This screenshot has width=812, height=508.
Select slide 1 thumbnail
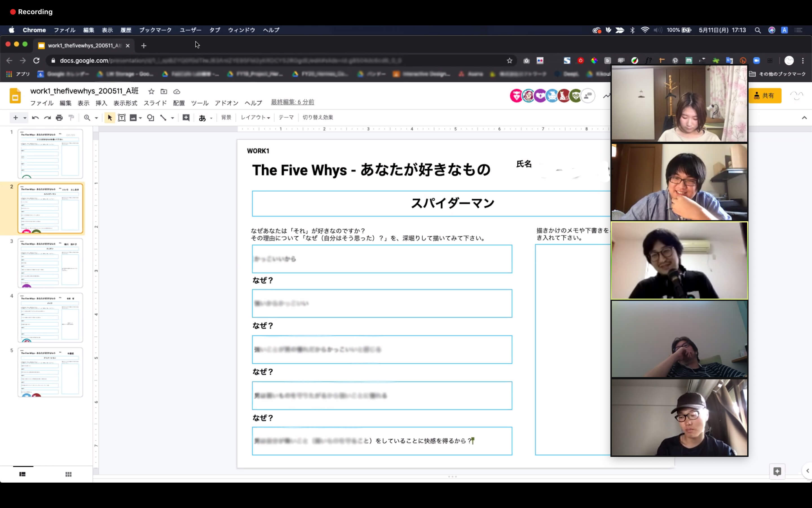pos(50,154)
